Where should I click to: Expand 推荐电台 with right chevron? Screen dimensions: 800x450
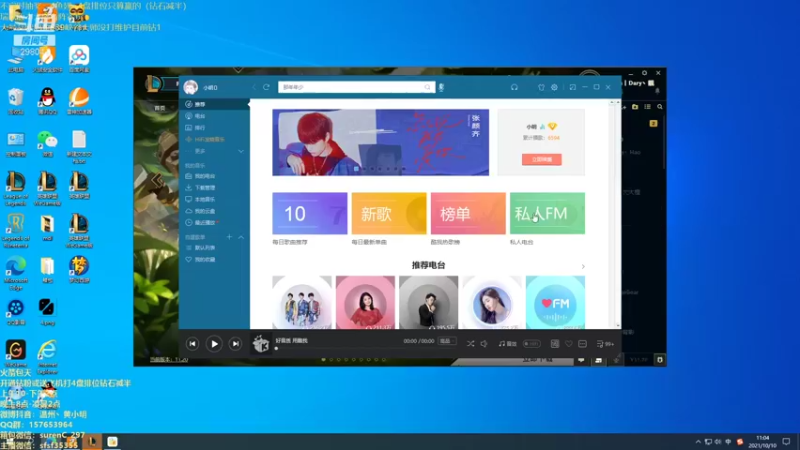point(583,266)
